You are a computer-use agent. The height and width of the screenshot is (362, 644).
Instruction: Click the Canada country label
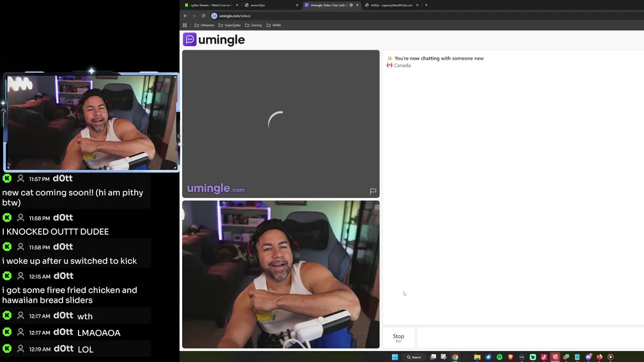402,65
